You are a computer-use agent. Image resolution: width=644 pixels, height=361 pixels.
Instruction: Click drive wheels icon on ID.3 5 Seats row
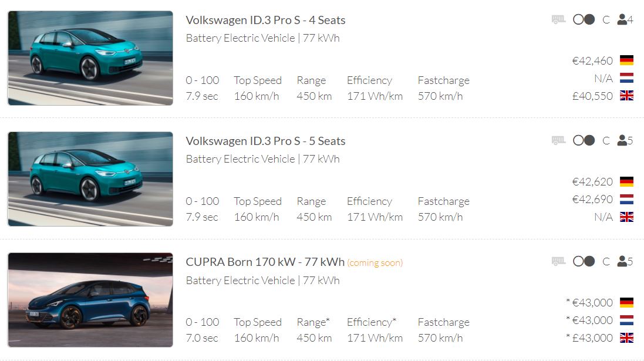[584, 140]
